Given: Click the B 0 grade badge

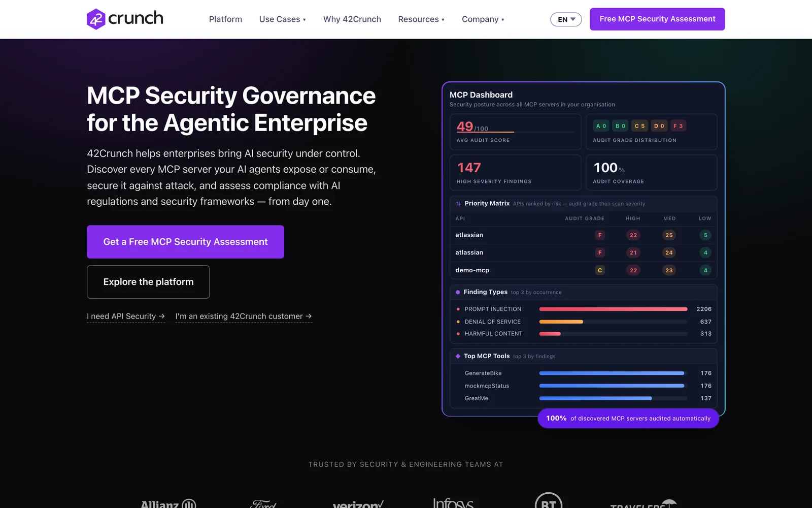Looking at the screenshot, I should [621, 126].
